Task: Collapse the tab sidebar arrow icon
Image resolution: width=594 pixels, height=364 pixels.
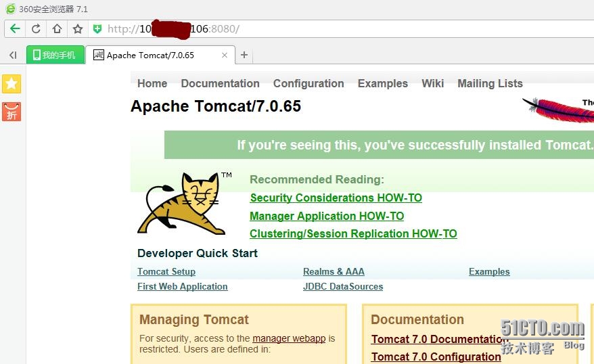Action: [x=13, y=55]
